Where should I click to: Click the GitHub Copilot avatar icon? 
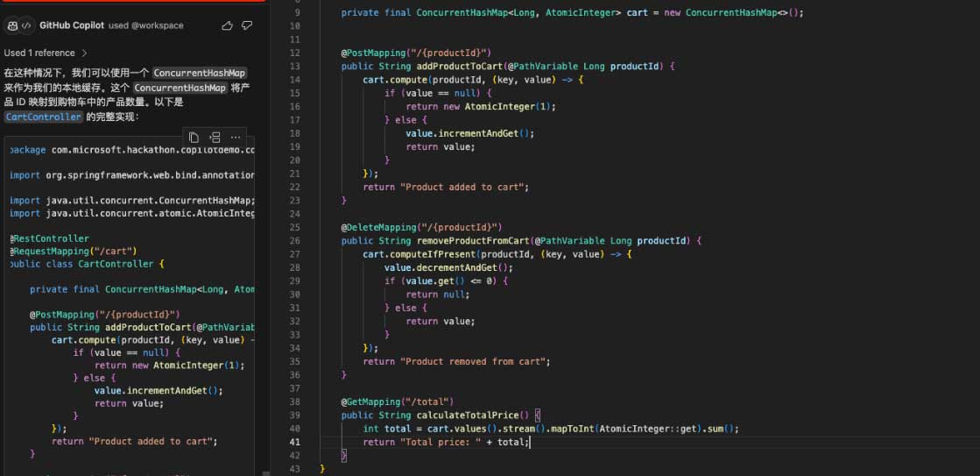(x=12, y=26)
